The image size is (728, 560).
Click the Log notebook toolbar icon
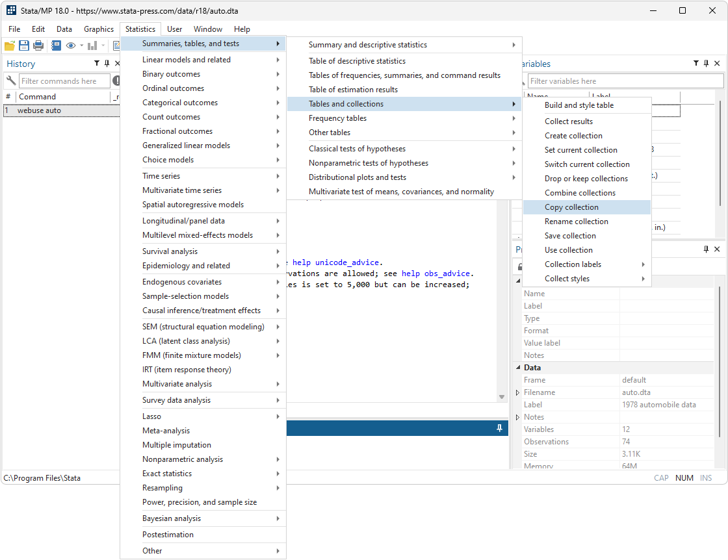coord(56,45)
